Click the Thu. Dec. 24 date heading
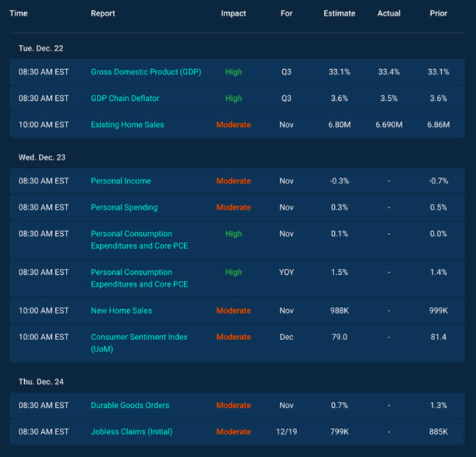The width and height of the screenshot is (476, 457). pyautogui.click(x=41, y=382)
